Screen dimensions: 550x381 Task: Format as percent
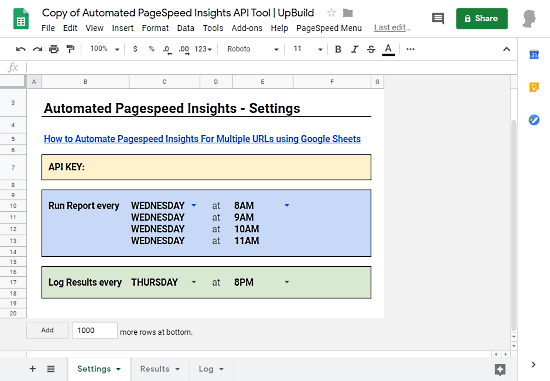pyautogui.click(x=151, y=49)
